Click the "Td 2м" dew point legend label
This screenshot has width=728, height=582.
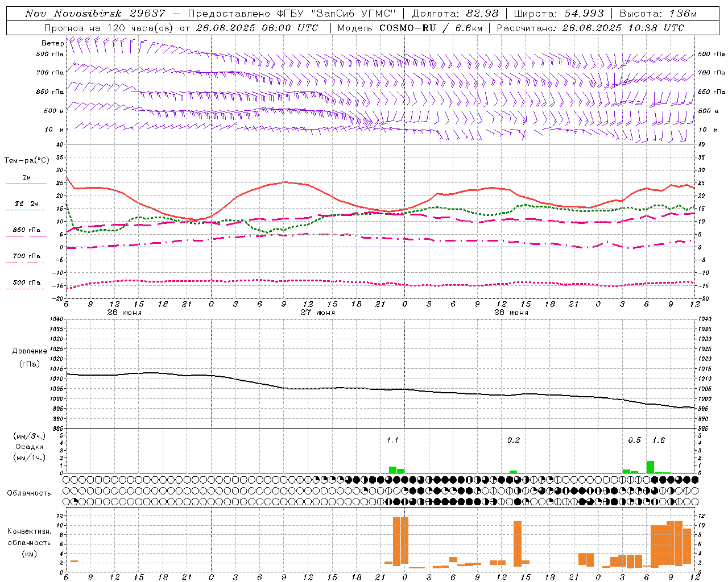pos(26,203)
